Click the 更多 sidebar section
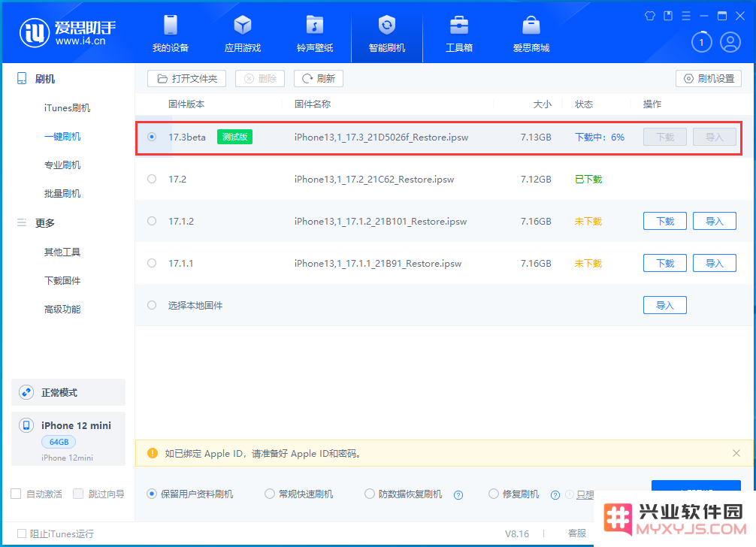 coord(45,223)
